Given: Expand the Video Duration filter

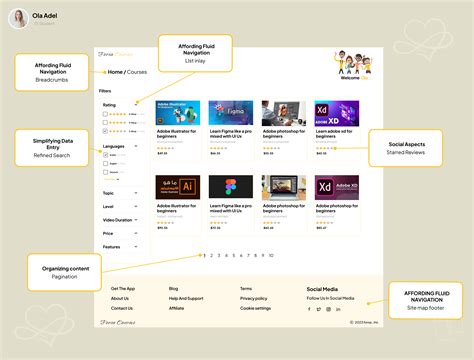Looking at the screenshot, I should click(x=136, y=220).
